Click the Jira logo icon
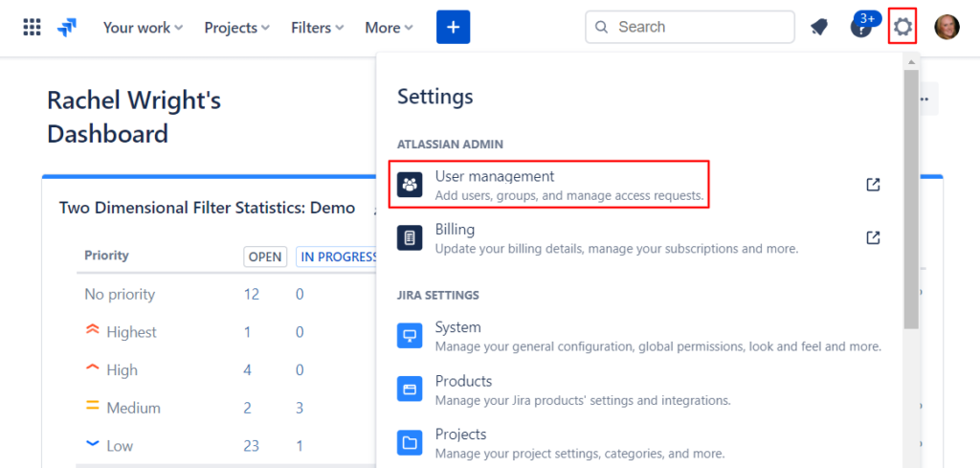The height and width of the screenshot is (468, 980). (x=67, y=28)
